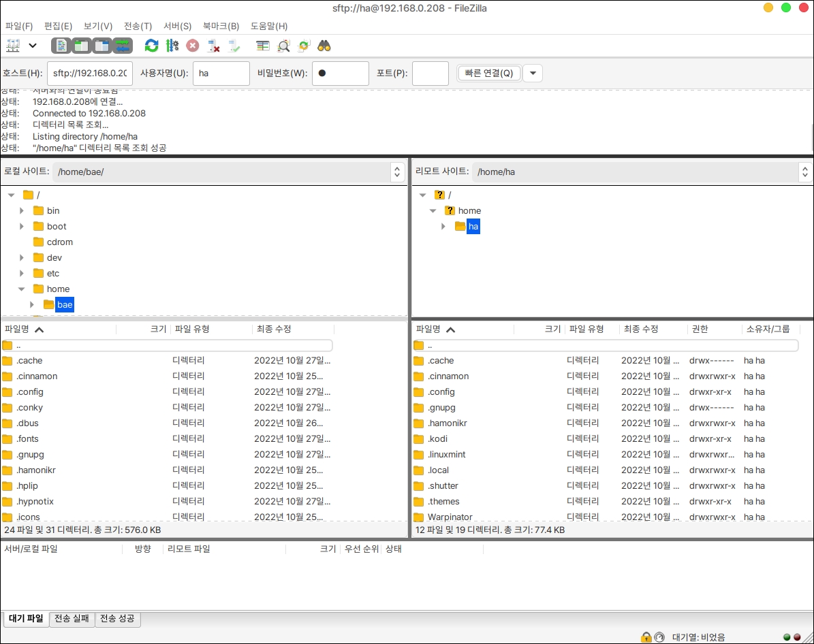The width and height of the screenshot is (814, 644).
Task: Open the Quickconnect history dropdown arrow
Action: point(533,73)
